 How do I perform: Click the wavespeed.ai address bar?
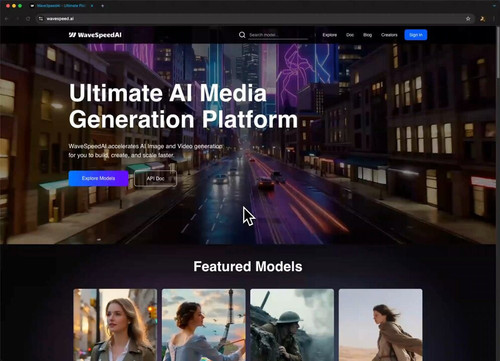coord(255,19)
